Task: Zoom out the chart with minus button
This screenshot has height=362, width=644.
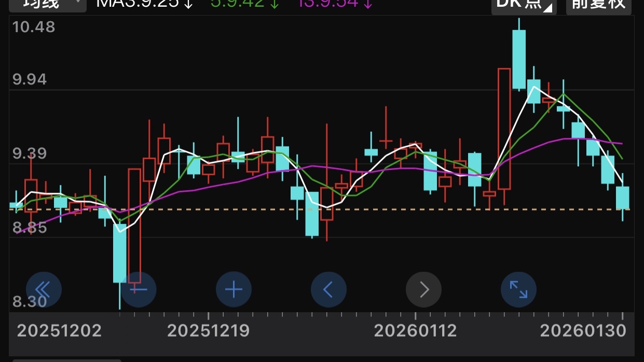Action: click(139, 289)
